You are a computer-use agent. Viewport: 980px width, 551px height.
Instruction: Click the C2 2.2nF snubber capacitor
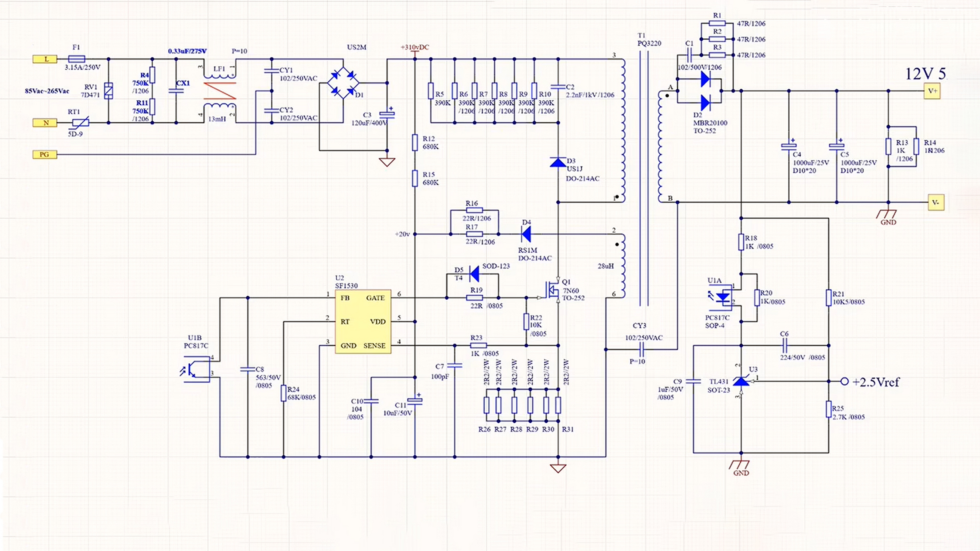click(x=558, y=87)
